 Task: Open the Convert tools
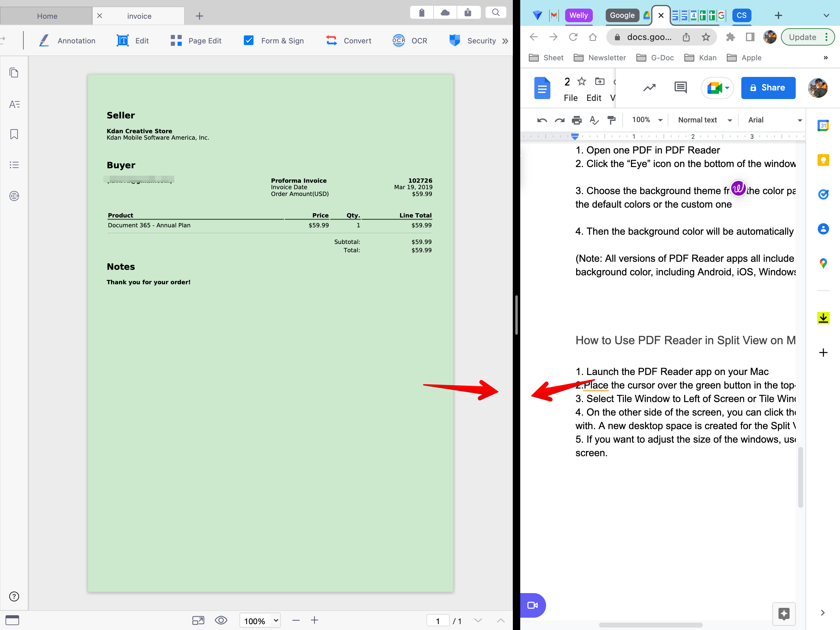[348, 41]
